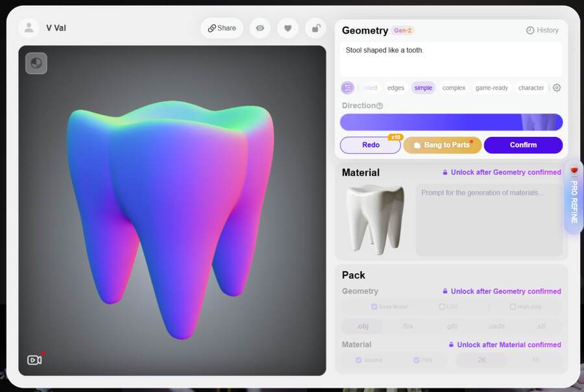The image size is (584, 392).
Task: Click the x10 badge on Redo
Action: pos(396,137)
